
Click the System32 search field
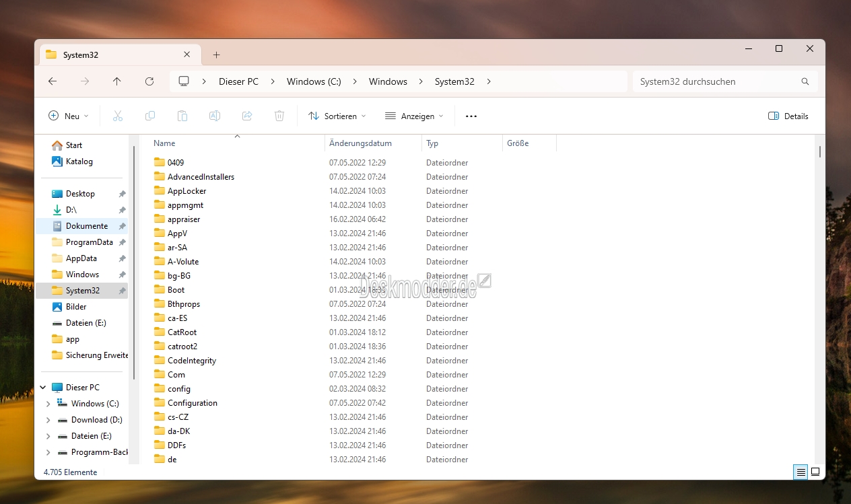coord(725,81)
